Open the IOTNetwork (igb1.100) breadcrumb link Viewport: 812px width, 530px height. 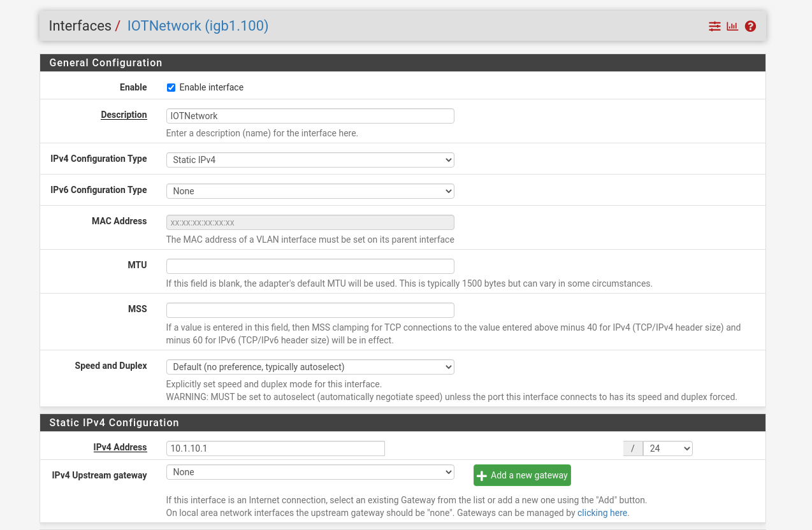tap(198, 25)
